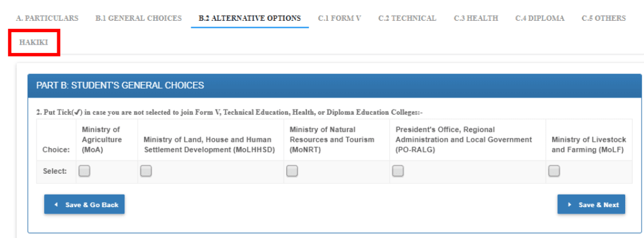The height and width of the screenshot is (238, 644).
Task: Switch to the C.4 Diploma tab
Action: tap(540, 18)
